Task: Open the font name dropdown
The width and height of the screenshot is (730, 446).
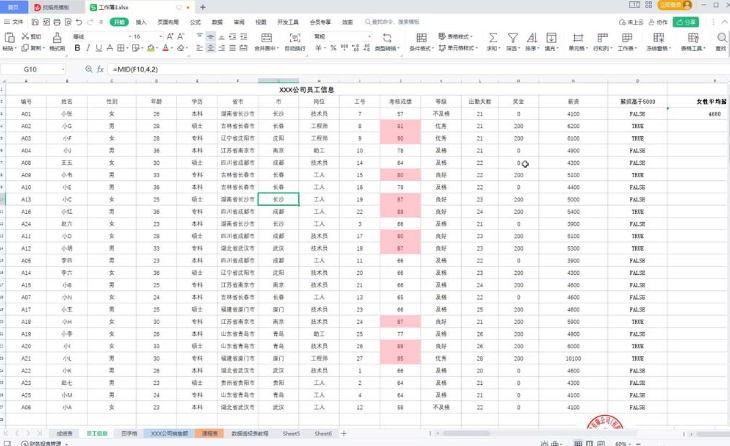Action: coord(130,36)
